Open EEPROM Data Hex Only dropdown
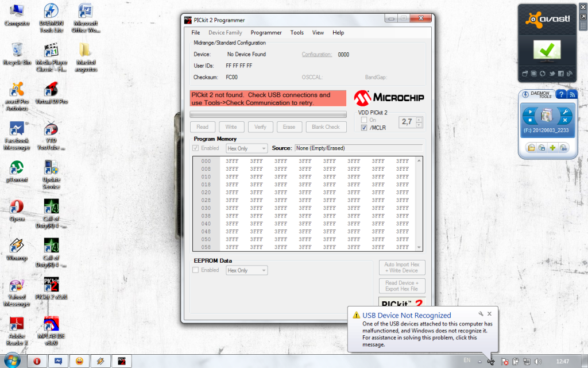Viewport: 588px width, 368px height. pyautogui.click(x=246, y=270)
